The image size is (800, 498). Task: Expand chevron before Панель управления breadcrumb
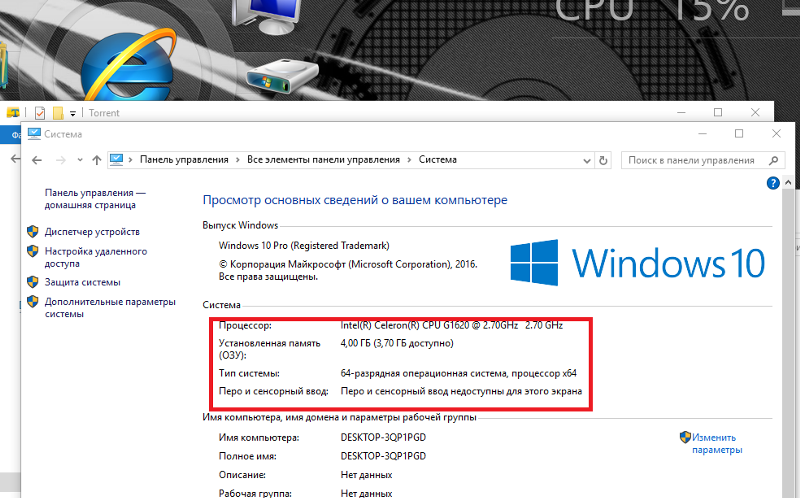131,160
